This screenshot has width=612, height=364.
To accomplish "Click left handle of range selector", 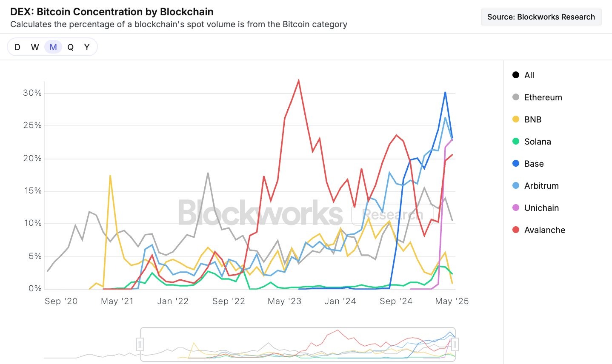I will pos(140,344).
